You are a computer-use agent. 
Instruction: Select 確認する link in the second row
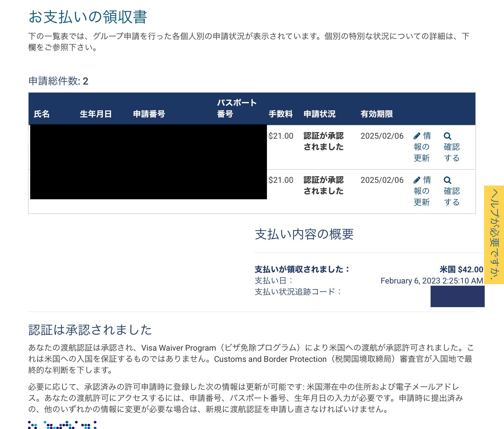[452, 191]
